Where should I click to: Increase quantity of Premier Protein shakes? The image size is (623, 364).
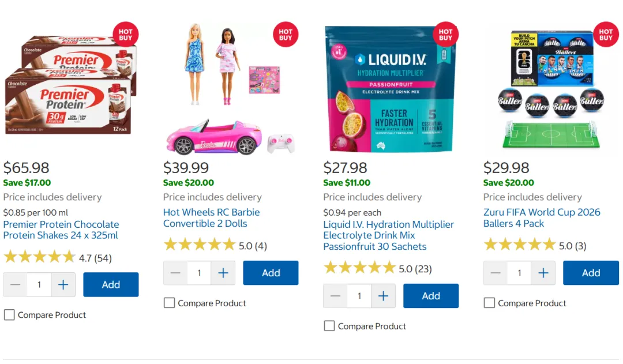[63, 284]
